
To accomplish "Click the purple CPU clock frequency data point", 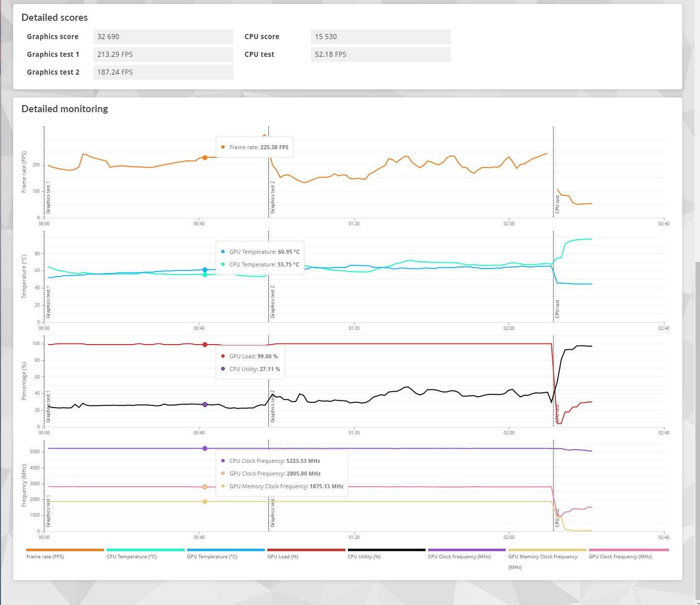I will [x=205, y=449].
